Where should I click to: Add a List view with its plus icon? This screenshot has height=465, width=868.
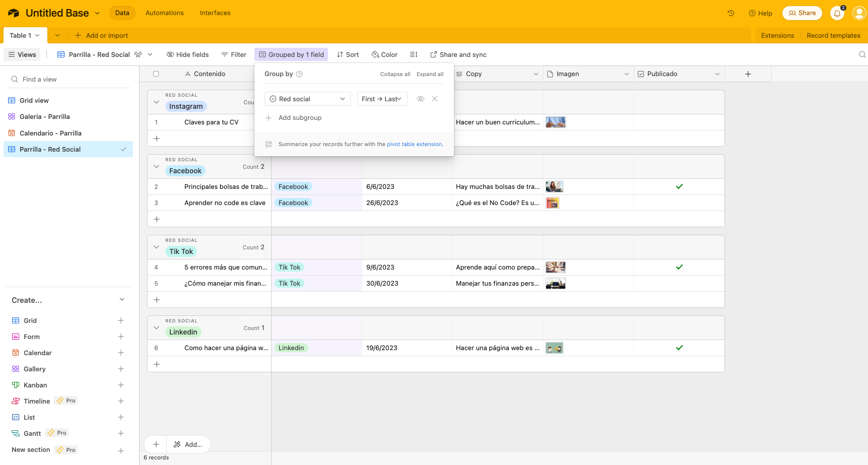click(x=121, y=417)
